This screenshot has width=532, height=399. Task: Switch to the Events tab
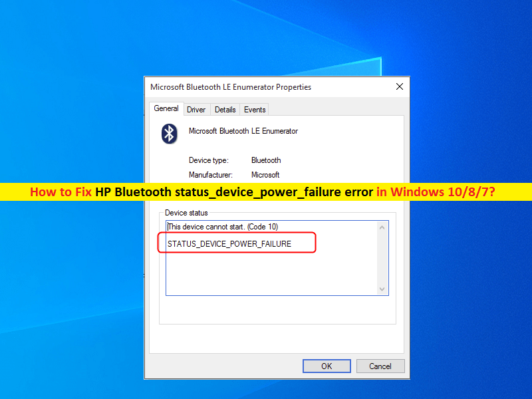tap(255, 110)
